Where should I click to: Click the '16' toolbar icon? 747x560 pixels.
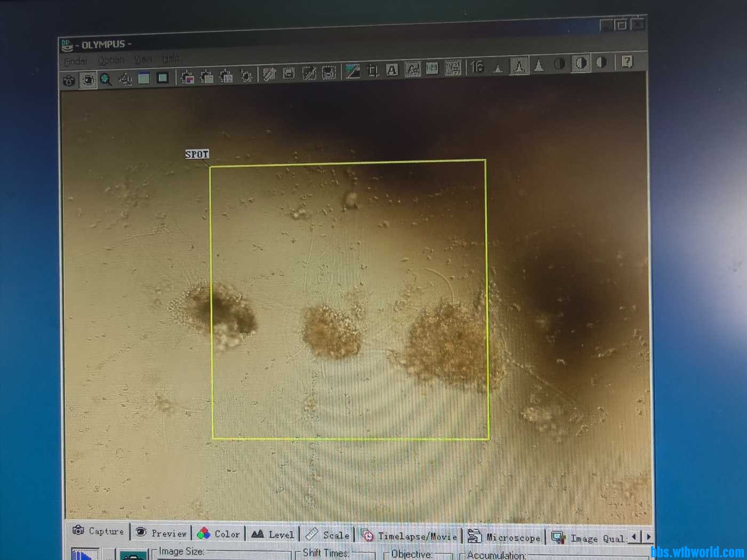click(476, 67)
